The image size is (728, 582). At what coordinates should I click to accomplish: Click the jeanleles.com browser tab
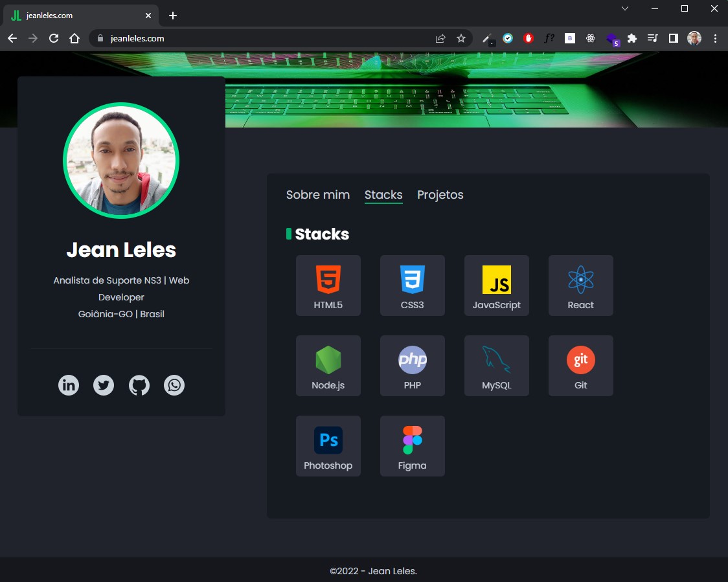coord(81,16)
